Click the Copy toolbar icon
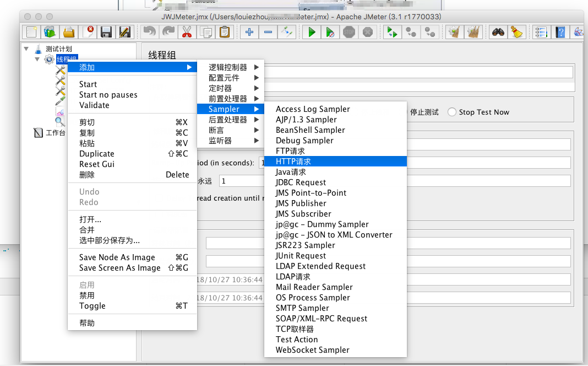The width and height of the screenshot is (588, 366). point(205,33)
